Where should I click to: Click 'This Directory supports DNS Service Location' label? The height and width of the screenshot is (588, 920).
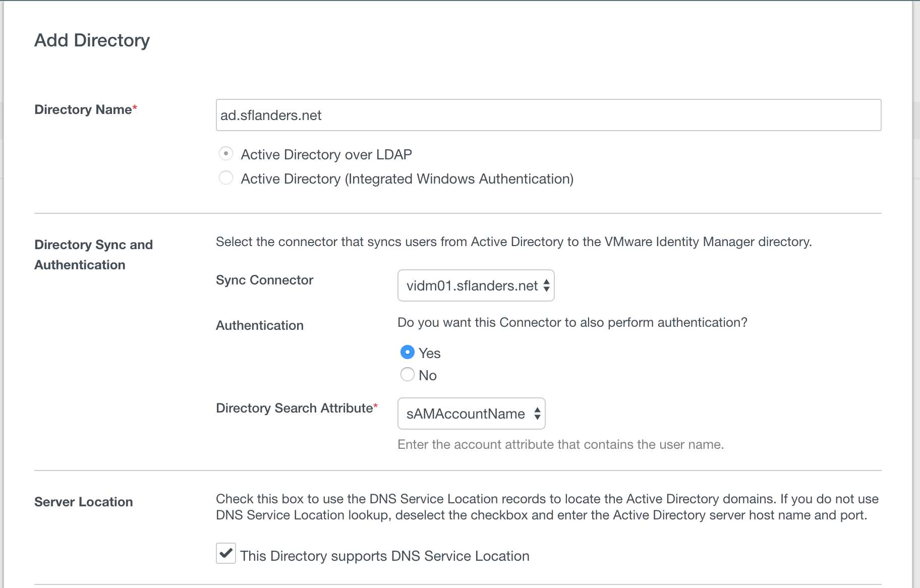[385, 556]
